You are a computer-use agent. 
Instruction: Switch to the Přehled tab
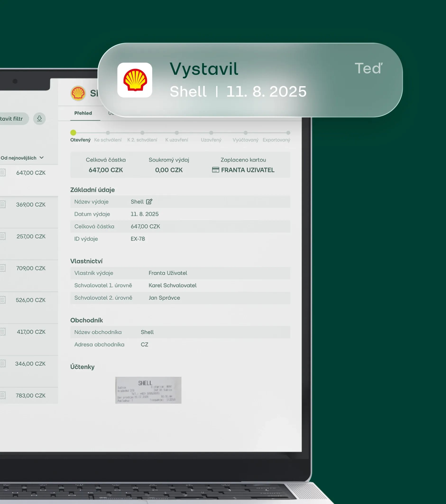point(83,113)
